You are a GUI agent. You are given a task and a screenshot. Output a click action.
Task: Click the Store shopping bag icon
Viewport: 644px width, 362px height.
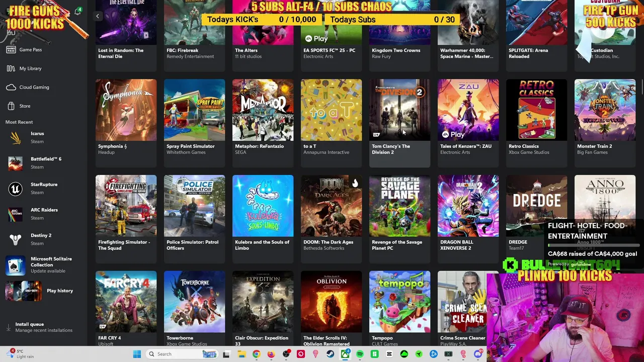(11, 106)
